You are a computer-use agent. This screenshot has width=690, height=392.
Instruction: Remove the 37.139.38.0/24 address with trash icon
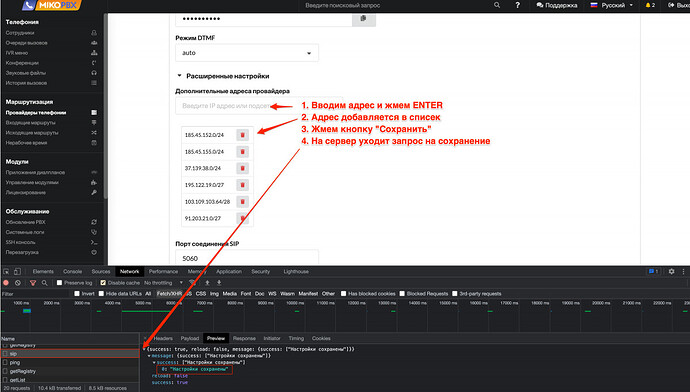(x=242, y=169)
